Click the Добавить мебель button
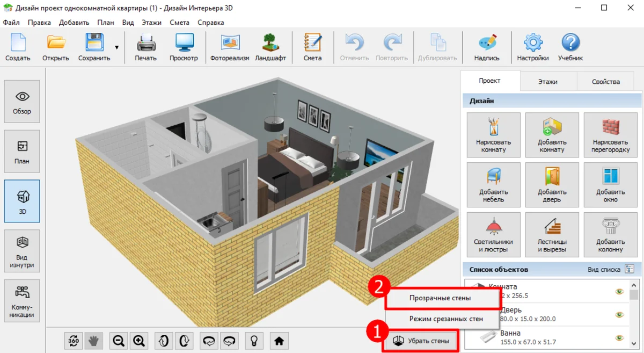The width and height of the screenshot is (644, 353). point(493,184)
